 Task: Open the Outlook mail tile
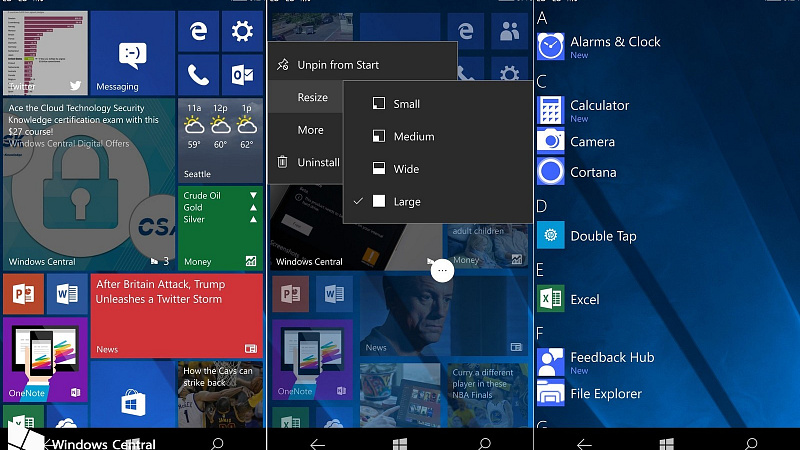[x=242, y=75]
